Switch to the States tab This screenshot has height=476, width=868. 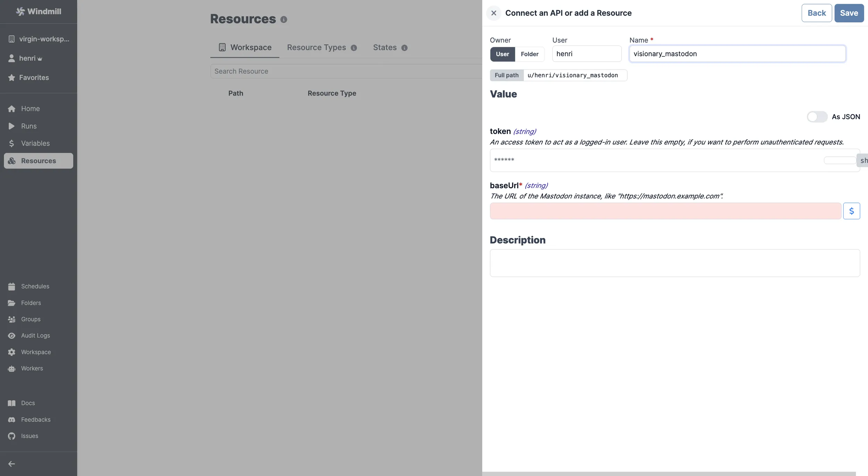384,47
